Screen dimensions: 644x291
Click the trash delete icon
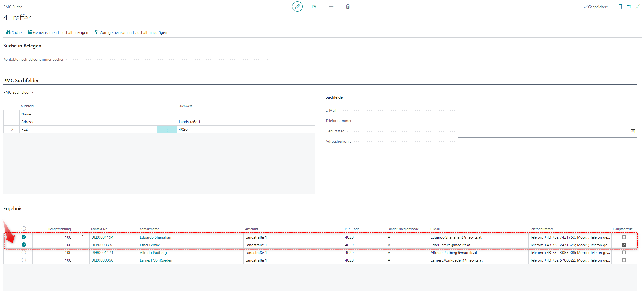click(348, 7)
